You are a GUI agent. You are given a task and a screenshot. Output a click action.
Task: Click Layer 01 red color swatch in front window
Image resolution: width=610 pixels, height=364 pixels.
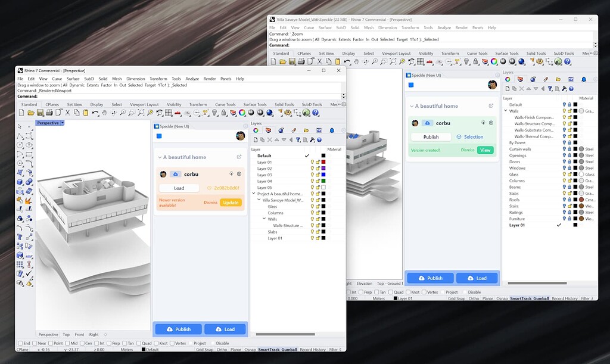tap(323, 162)
